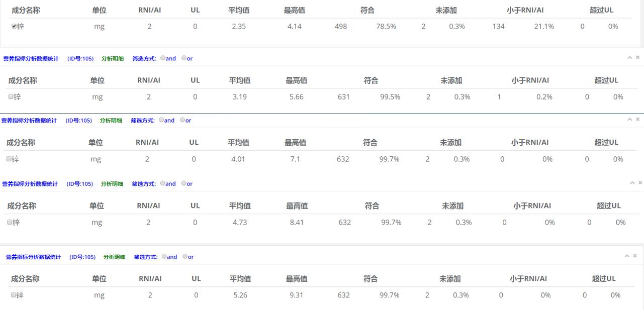Select the or radio in the second panel

click(x=183, y=121)
